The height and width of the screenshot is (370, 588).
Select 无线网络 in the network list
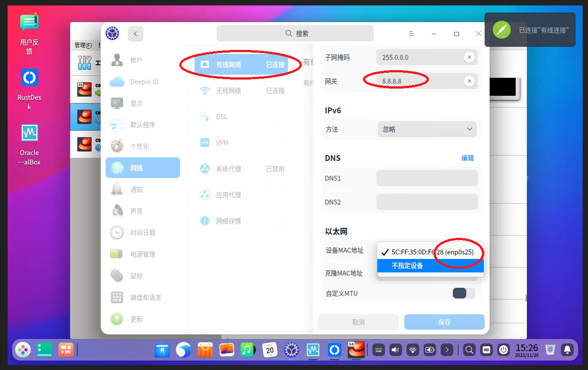tap(242, 90)
